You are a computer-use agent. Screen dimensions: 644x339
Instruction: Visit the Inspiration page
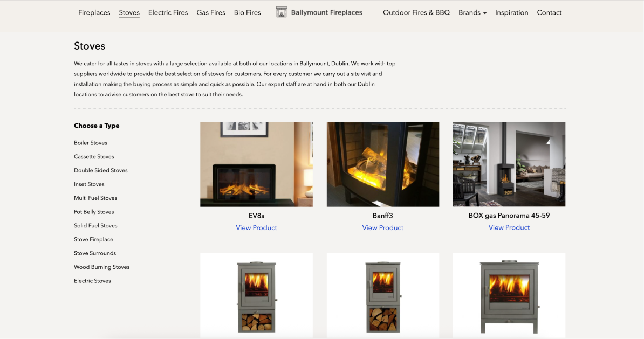pos(512,13)
